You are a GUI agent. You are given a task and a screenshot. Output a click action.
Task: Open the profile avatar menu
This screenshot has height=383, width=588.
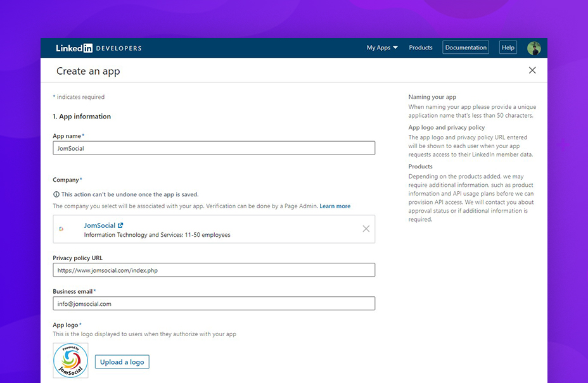pos(534,48)
